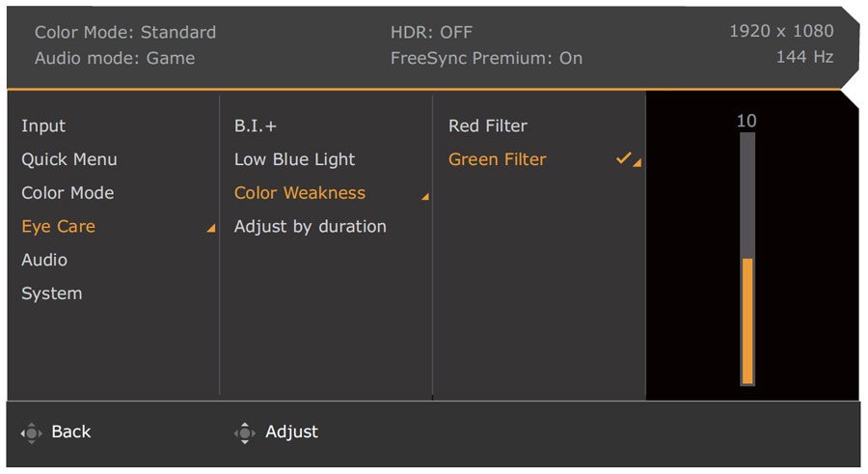Select Low Blue Light option
The height and width of the screenshot is (474, 868).
pyautogui.click(x=294, y=159)
